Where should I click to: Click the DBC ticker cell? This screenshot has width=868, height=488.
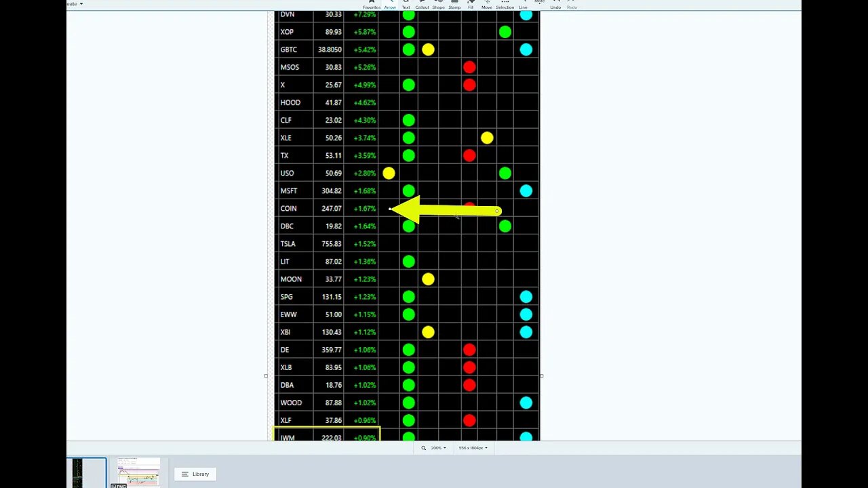[296, 226]
